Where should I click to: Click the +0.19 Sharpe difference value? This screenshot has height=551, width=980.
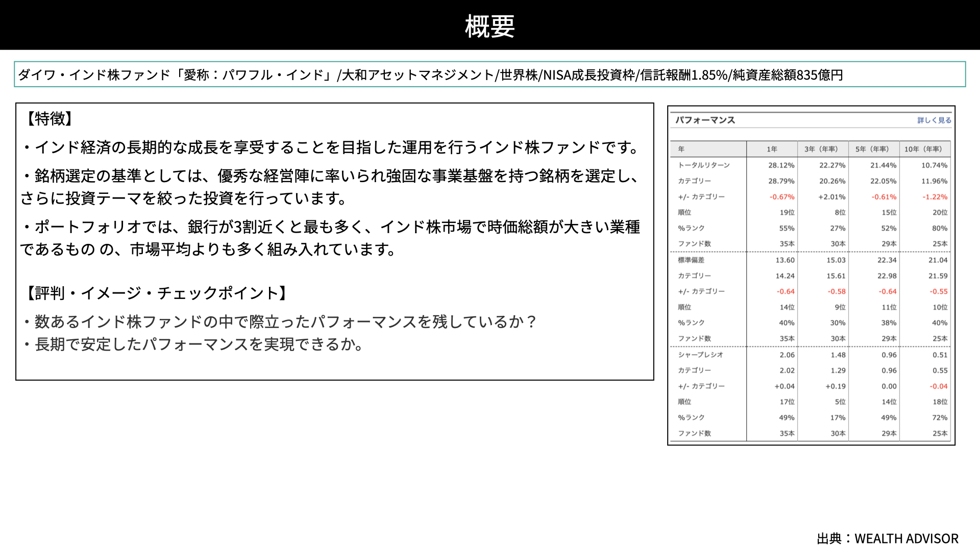tap(836, 387)
